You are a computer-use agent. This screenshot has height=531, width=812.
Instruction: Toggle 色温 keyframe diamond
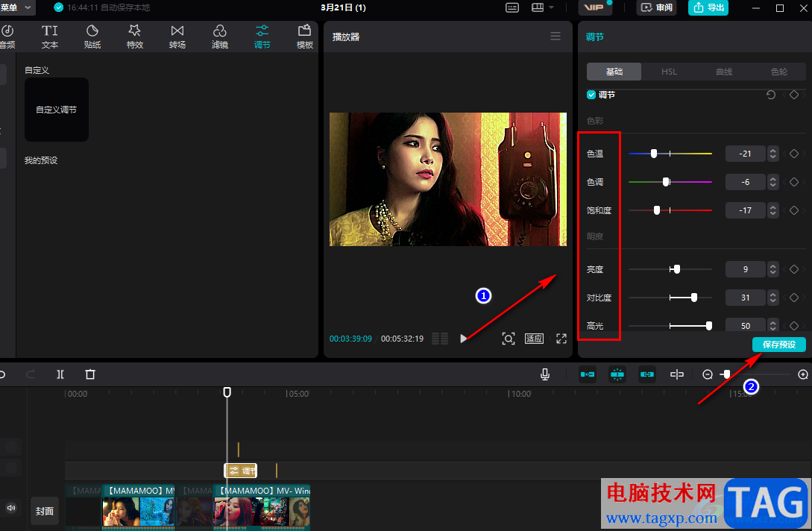(794, 154)
